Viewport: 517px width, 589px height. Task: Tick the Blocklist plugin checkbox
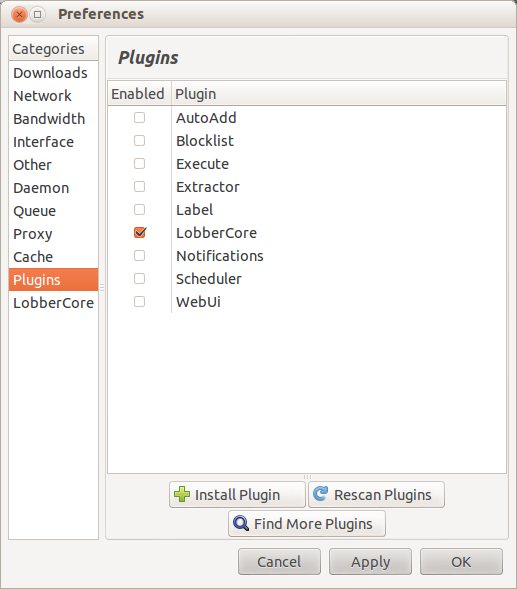click(x=139, y=141)
